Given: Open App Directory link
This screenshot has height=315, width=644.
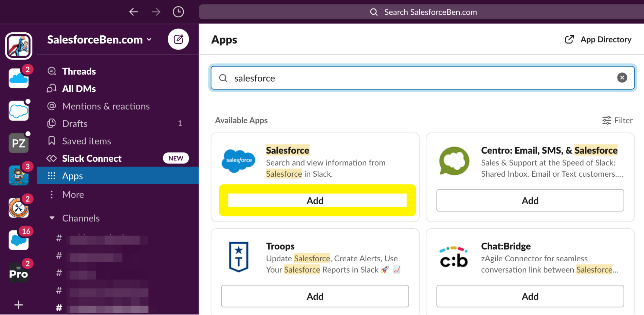Looking at the screenshot, I should coord(598,39).
